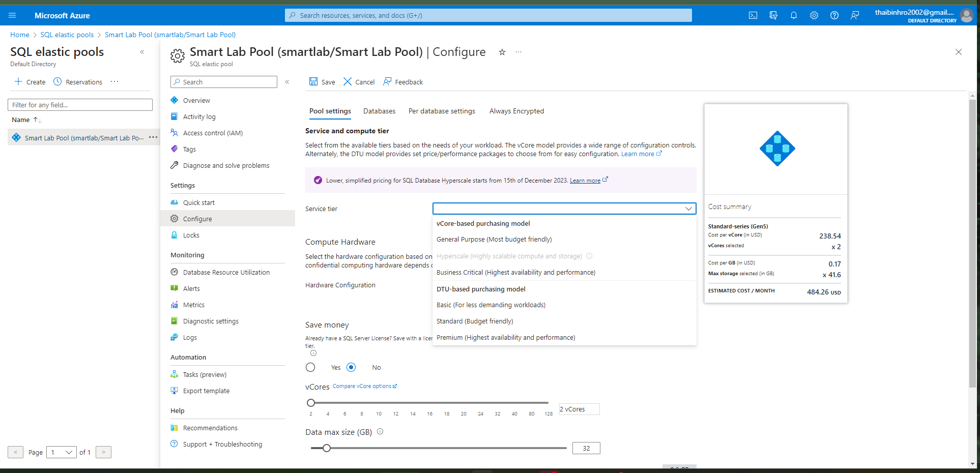The height and width of the screenshot is (473, 980).
Task: Focus the Azure global search box
Action: coord(488,15)
